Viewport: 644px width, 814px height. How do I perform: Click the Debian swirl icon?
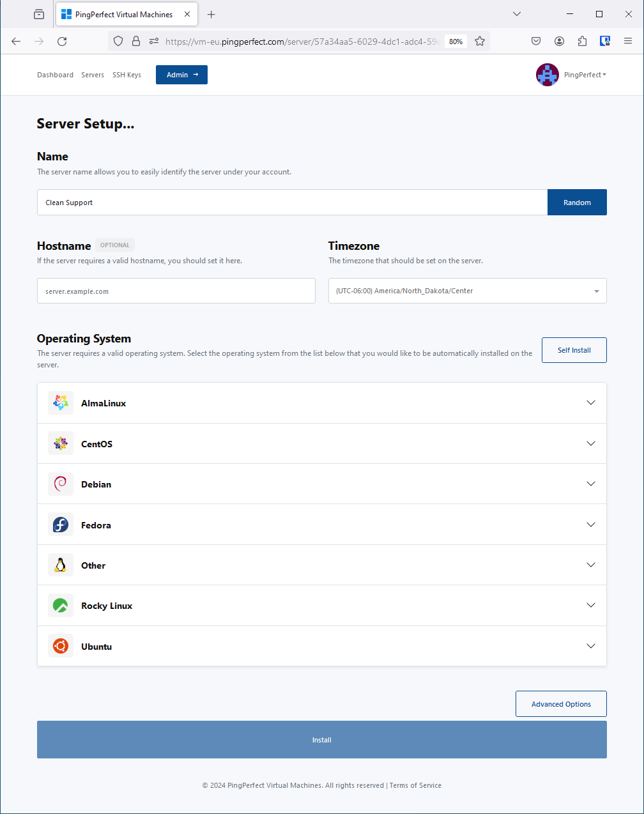[61, 484]
